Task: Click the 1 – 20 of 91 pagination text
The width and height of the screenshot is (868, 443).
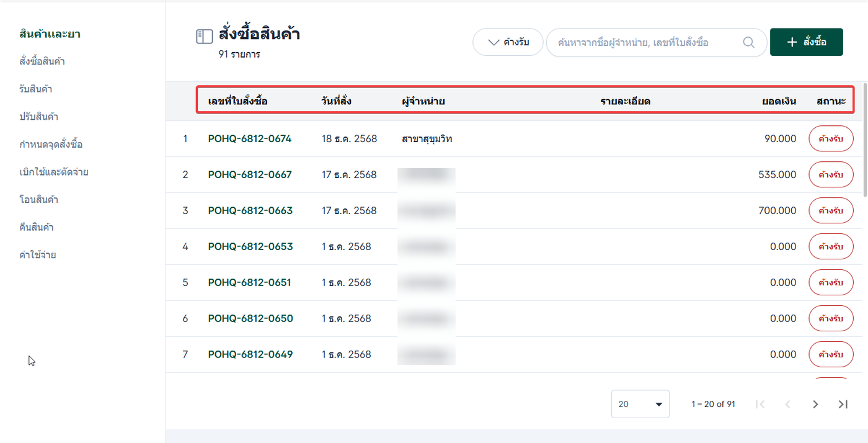Action: coord(713,404)
